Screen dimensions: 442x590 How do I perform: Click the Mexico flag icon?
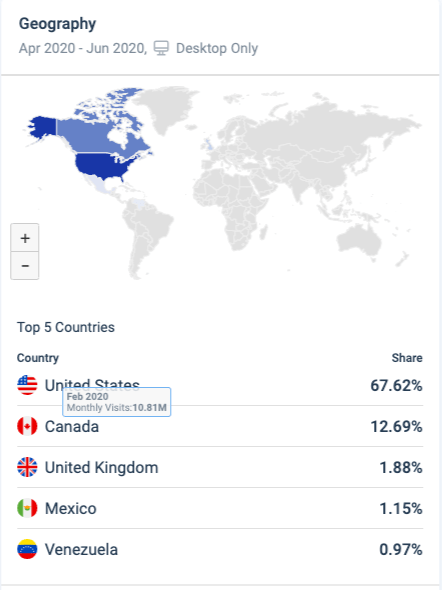(27, 508)
